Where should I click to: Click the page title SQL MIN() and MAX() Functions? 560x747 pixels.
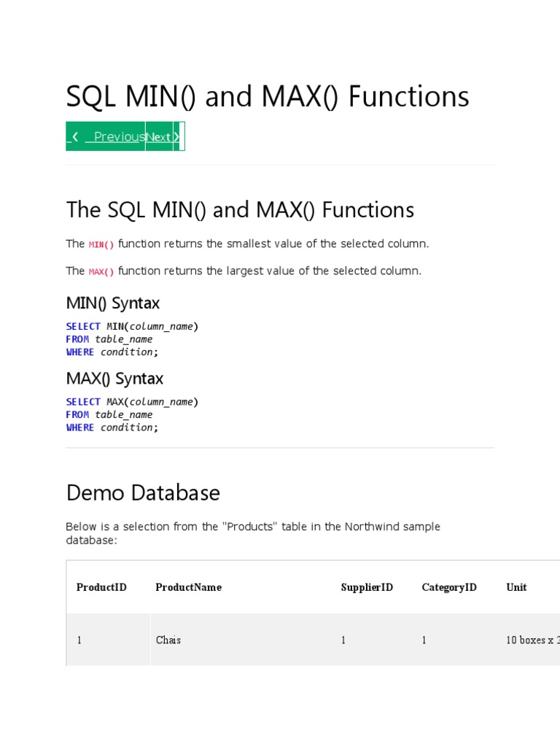(268, 96)
